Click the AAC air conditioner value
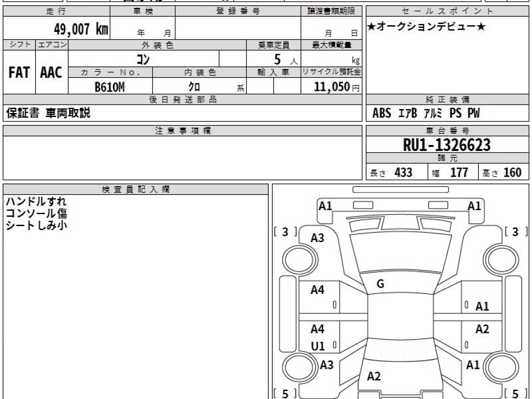 click(51, 72)
